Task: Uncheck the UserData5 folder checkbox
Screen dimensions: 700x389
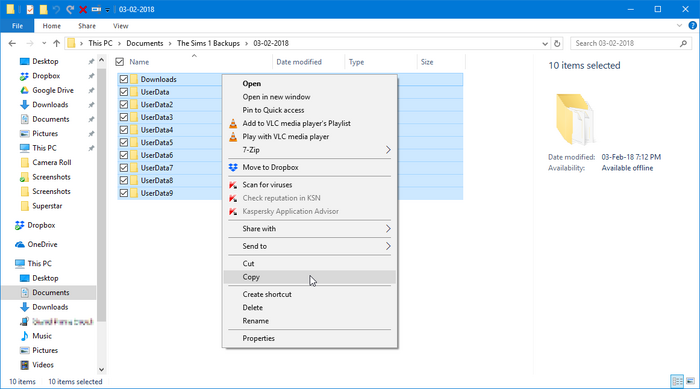Action: click(x=124, y=142)
